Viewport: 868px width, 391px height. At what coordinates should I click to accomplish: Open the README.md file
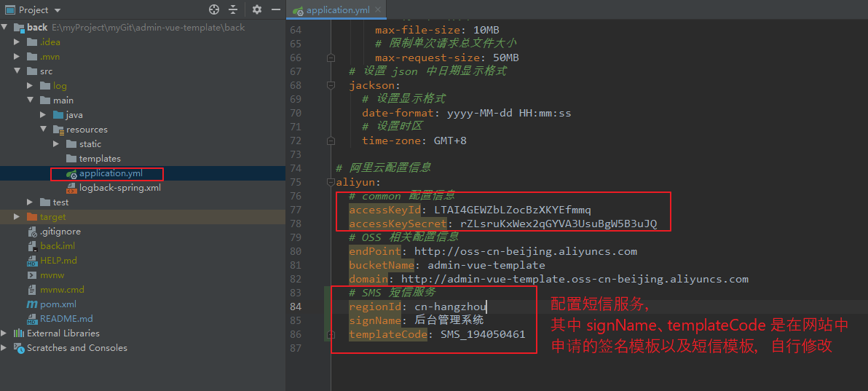click(66, 318)
